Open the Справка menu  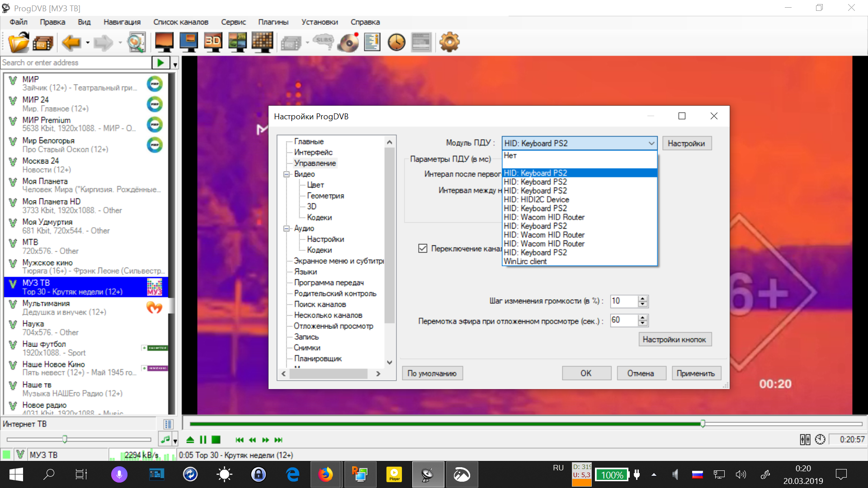tap(365, 22)
